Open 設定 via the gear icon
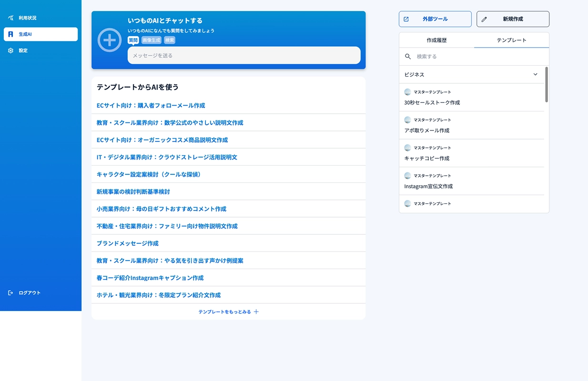 point(10,50)
